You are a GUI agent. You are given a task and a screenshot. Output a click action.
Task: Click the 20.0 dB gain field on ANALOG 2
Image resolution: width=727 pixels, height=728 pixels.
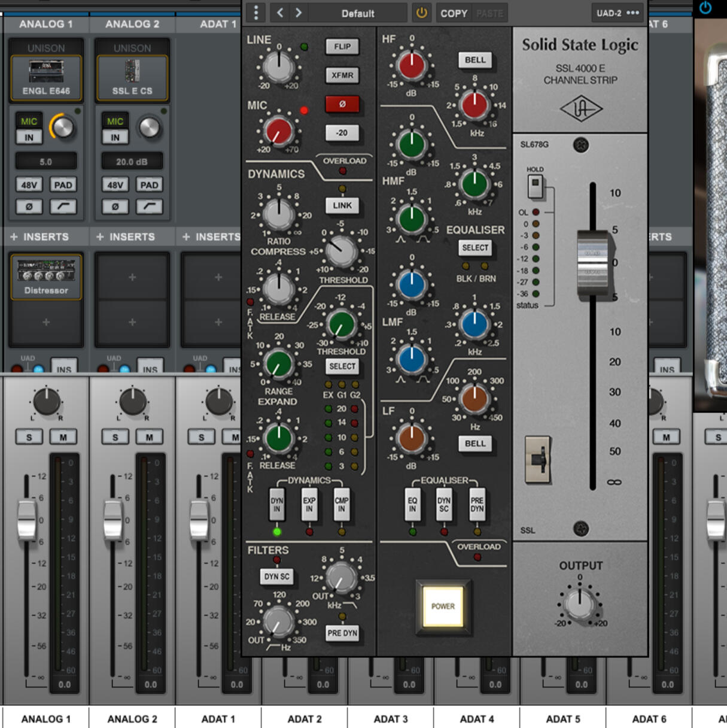tap(132, 162)
